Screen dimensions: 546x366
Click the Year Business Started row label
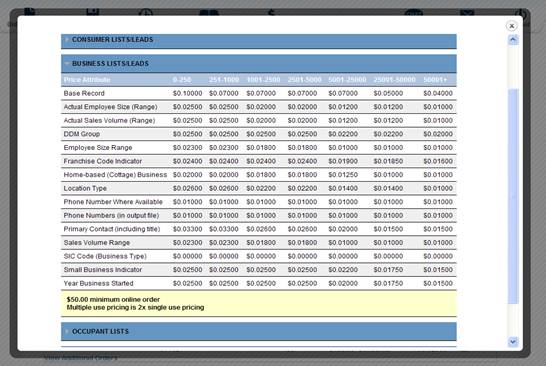[x=99, y=283]
